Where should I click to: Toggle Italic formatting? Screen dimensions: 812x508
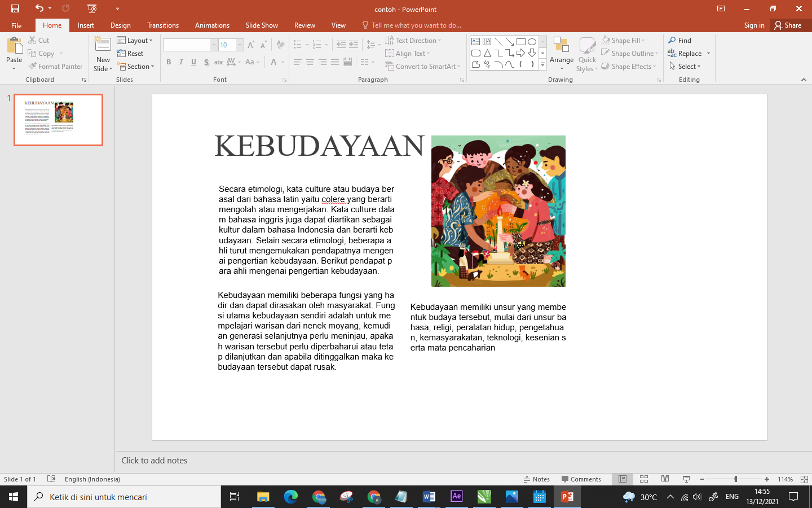[x=181, y=62]
